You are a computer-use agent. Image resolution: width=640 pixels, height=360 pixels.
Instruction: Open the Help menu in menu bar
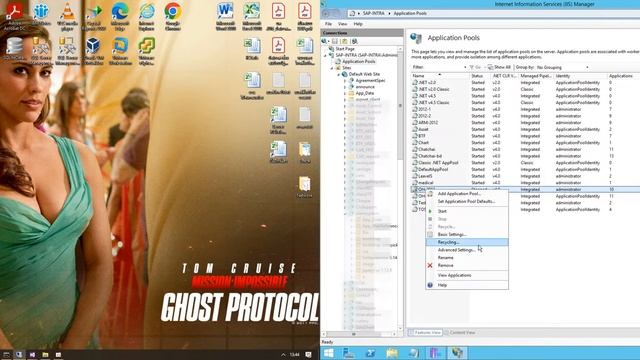(358, 24)
